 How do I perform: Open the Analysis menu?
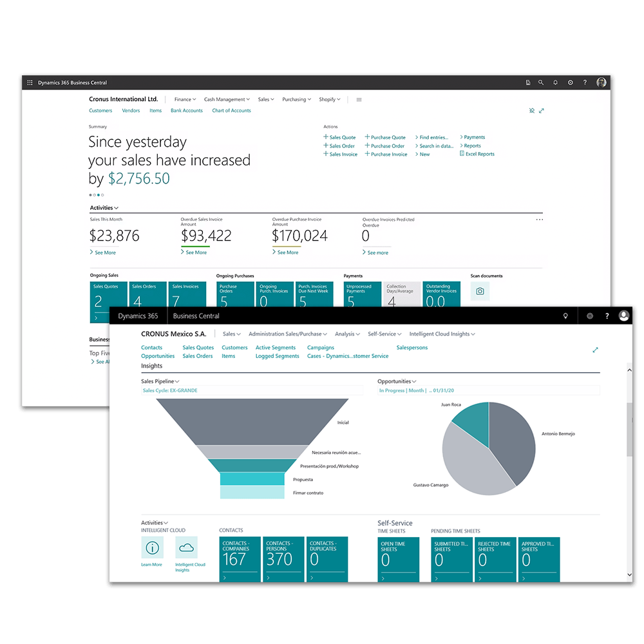click(347, 334)
